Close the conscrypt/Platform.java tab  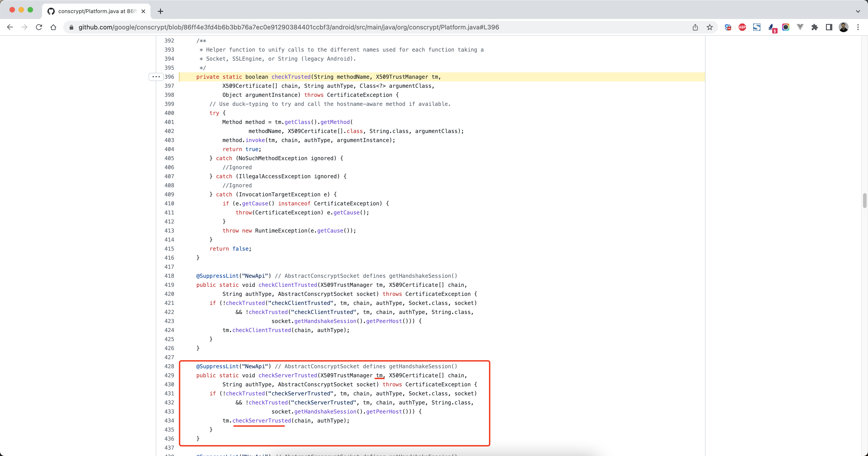coord(143,11)
